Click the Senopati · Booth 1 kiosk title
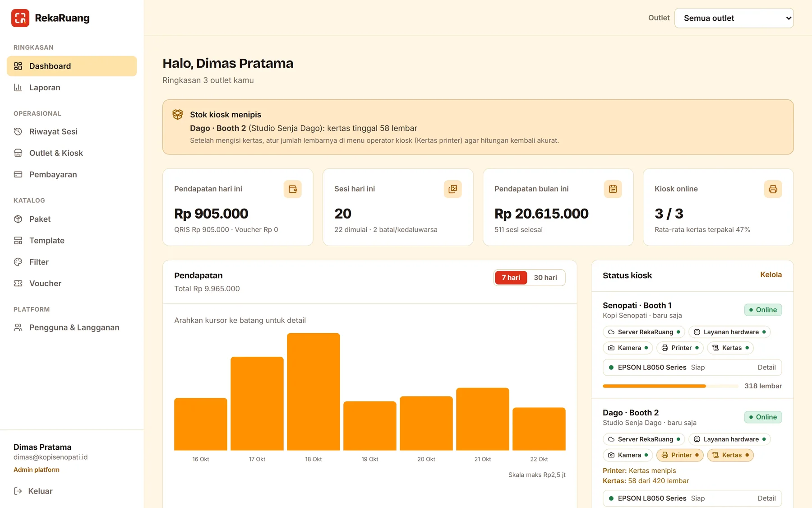812x508 pixels. 637,305
